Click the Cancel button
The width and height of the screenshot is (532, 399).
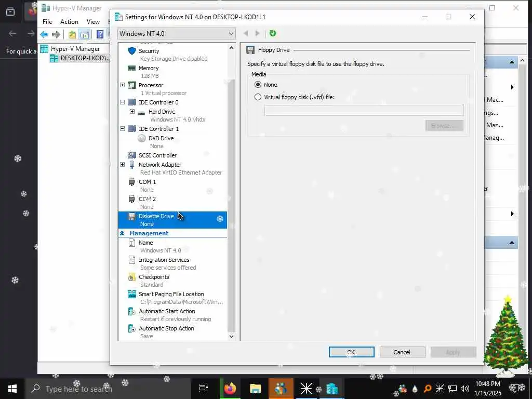click(402, 352)
